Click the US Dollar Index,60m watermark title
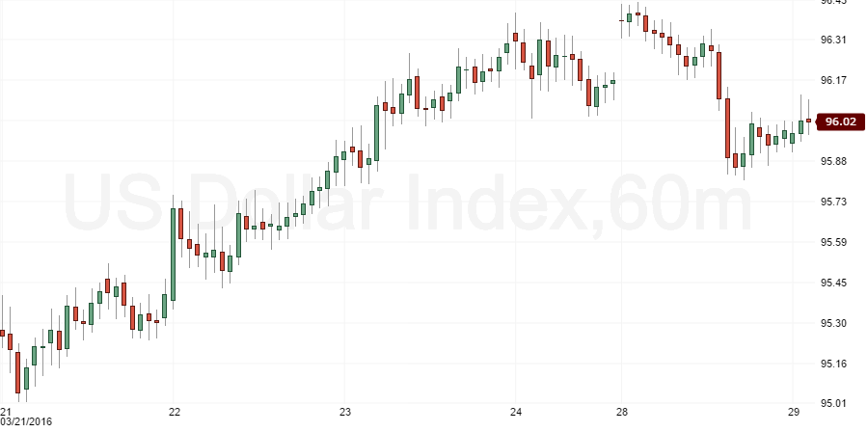Viewport: 868px width, 432px height. (407, 203)
